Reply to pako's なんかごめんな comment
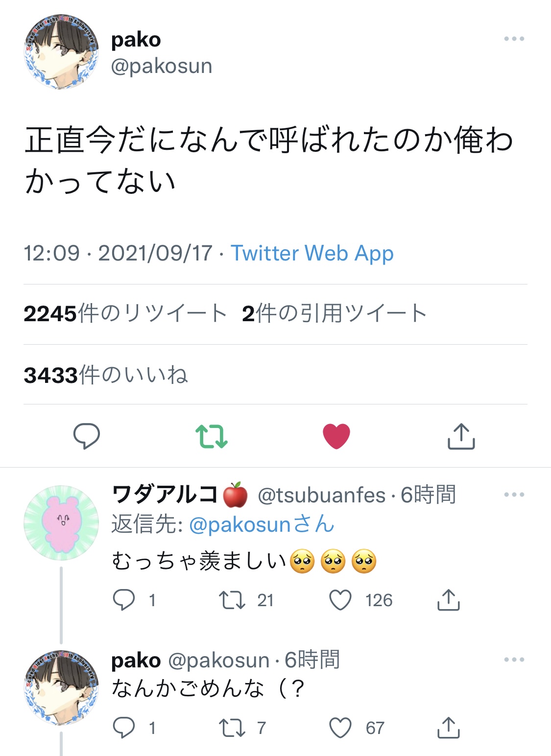 [124, 728]
